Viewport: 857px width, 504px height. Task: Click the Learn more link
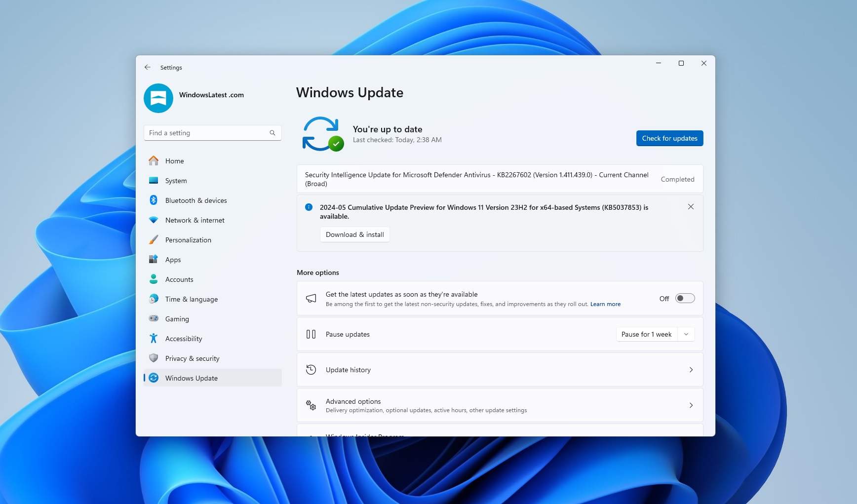point(605,304)
